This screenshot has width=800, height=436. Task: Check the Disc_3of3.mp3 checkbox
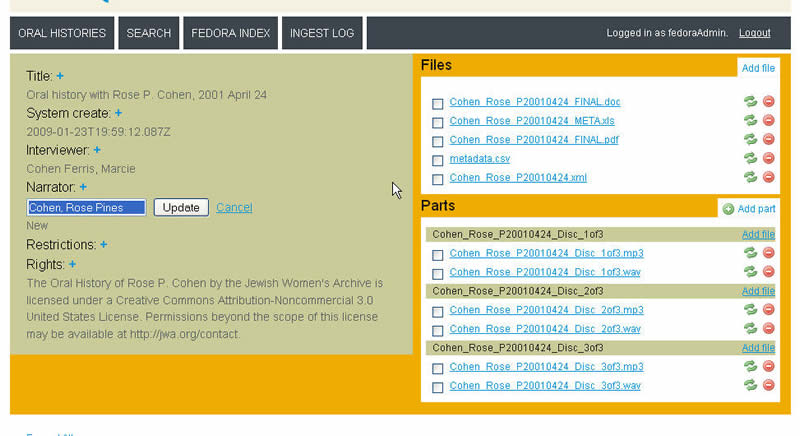(x=437, y=368)
